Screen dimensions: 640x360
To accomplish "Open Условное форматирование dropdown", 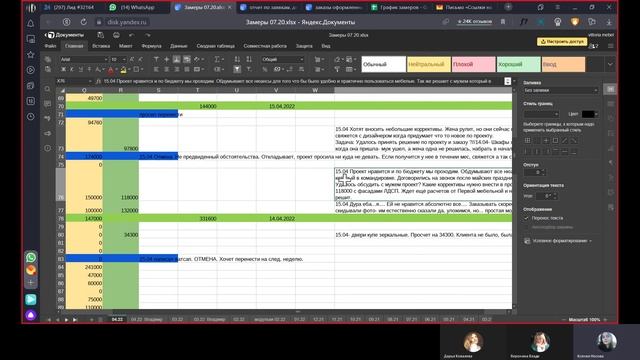I will pos(558,241).
